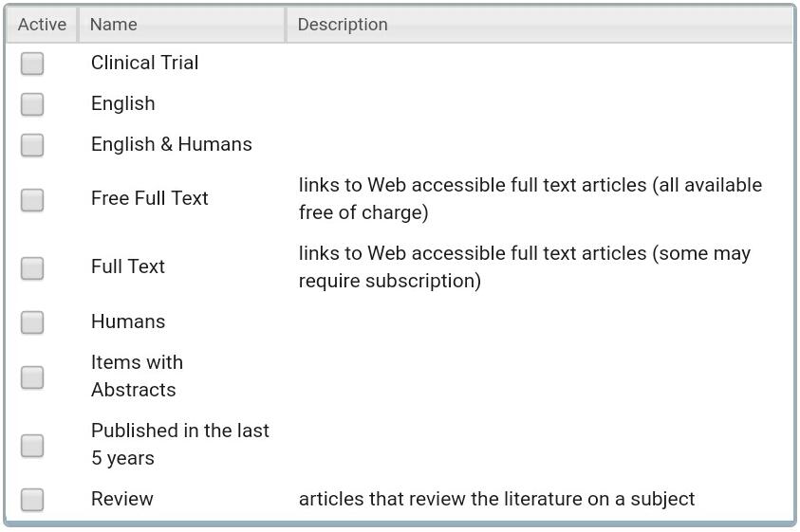Click the English & Humans name label
The width and height of the screenshot is (800, 532).
click(172, 144)
